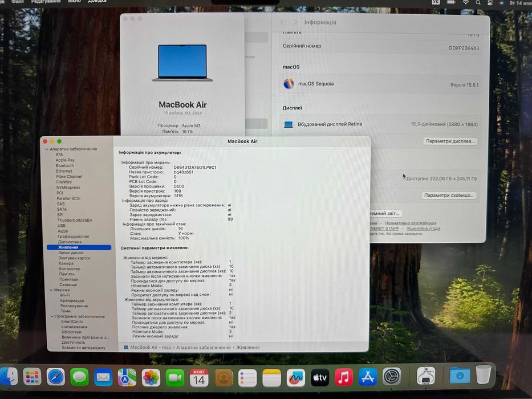Screen dimensions: 532x399
Task: Click the battery status menu bar icon
Action: [451, 2]
